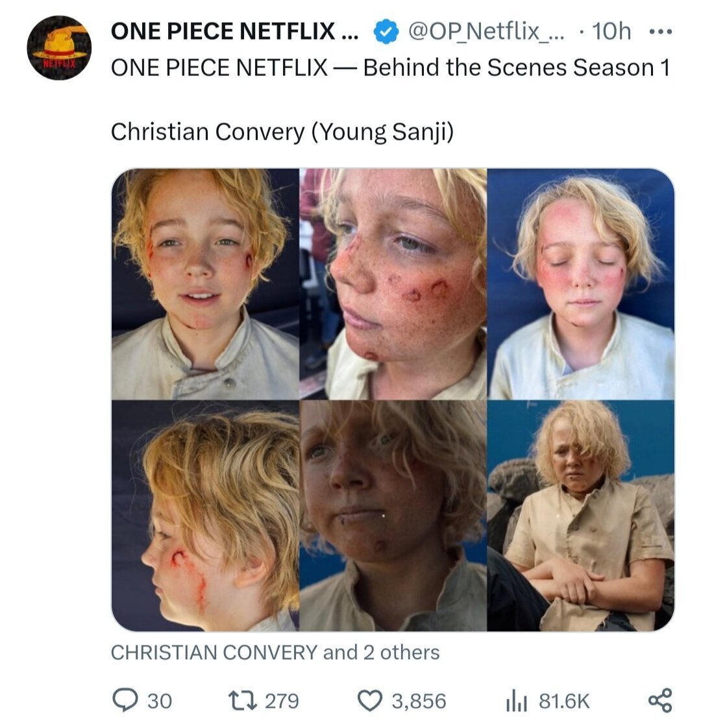Open the reply comment icon

(x=124, y=701)
